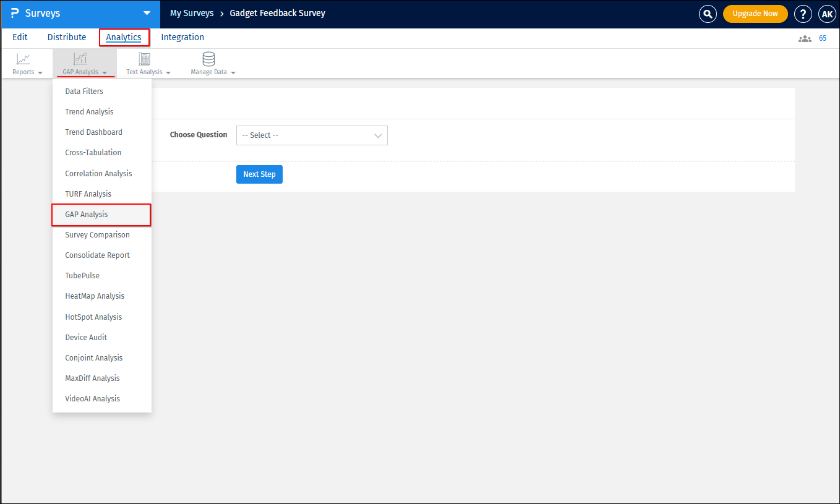This screenshot has height=504, width=840.
Task: Choose Correlation Analysis menu entry
Action: (102, 174)
